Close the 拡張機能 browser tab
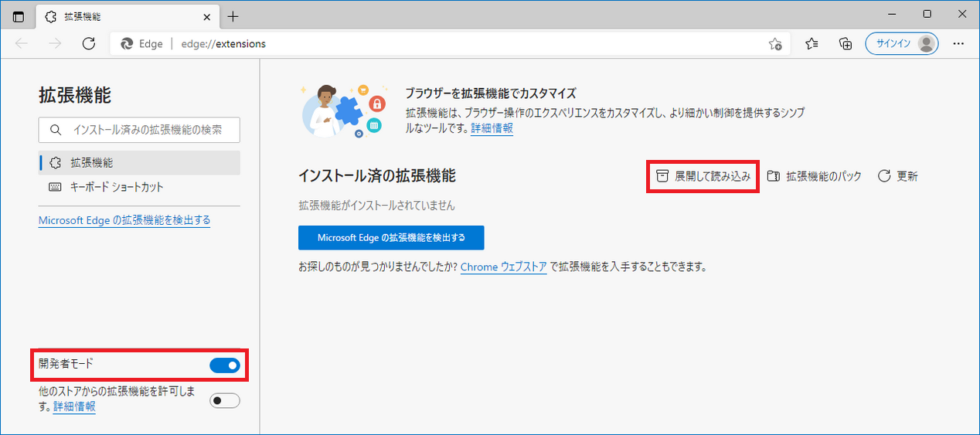 [x=207, y=16]
